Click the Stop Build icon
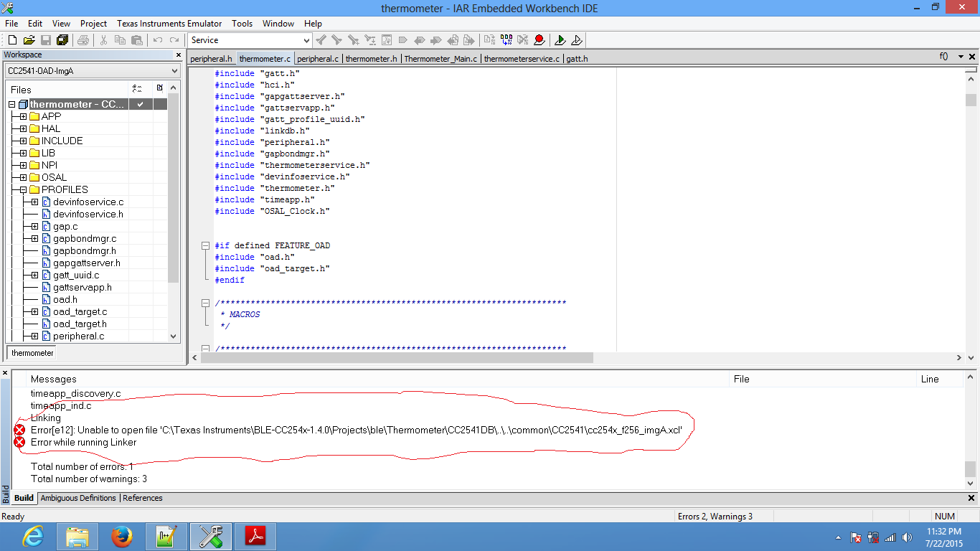 tap(523, 40)
